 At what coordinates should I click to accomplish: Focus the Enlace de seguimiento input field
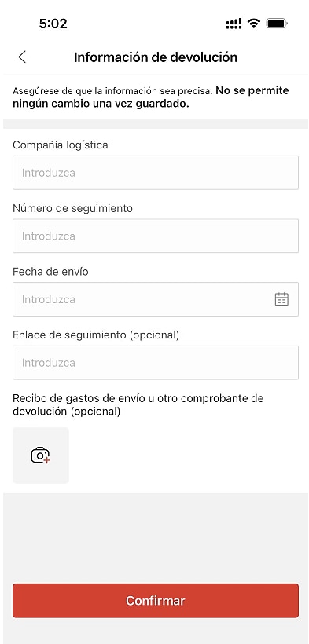[156, 362]
